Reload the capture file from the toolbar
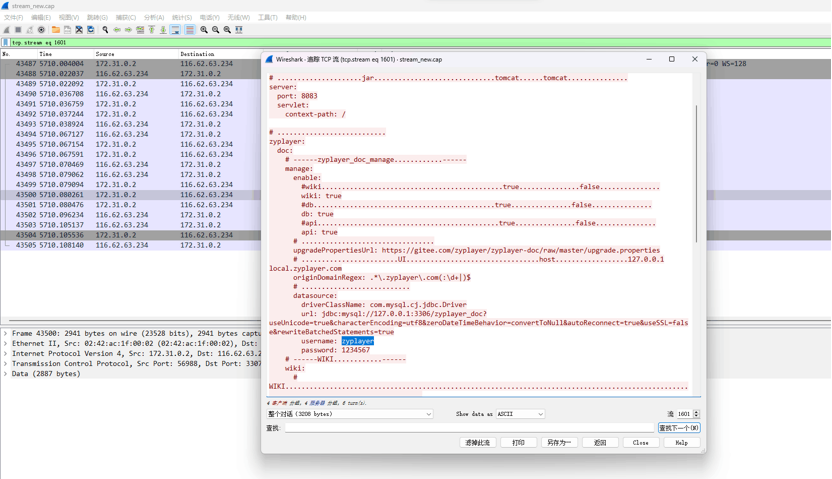The width and height of the screenshot is (832, 479). (91, 30)
